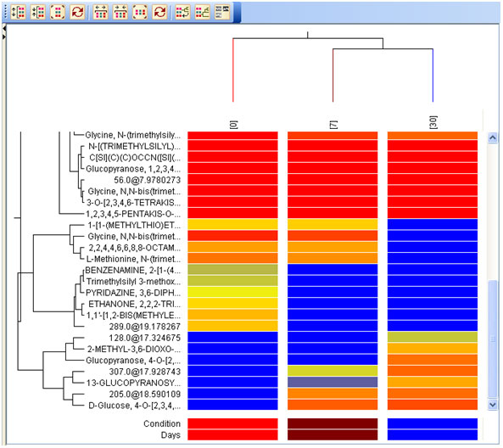Click the scroll up arrow of heatmap
Viewport: 503px width, 448px height.
pyautogui.click(x=493, y=138)
